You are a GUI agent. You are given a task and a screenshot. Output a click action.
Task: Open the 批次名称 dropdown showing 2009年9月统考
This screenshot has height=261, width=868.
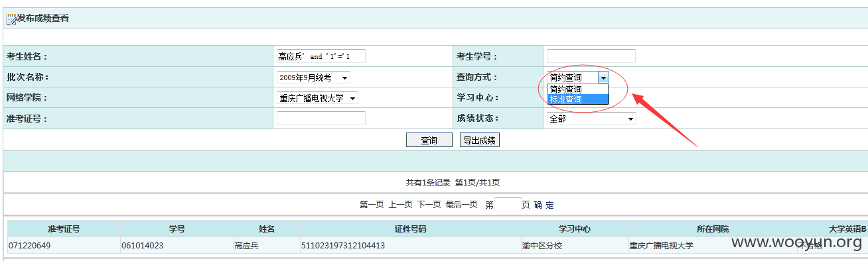tap(313, 78)
